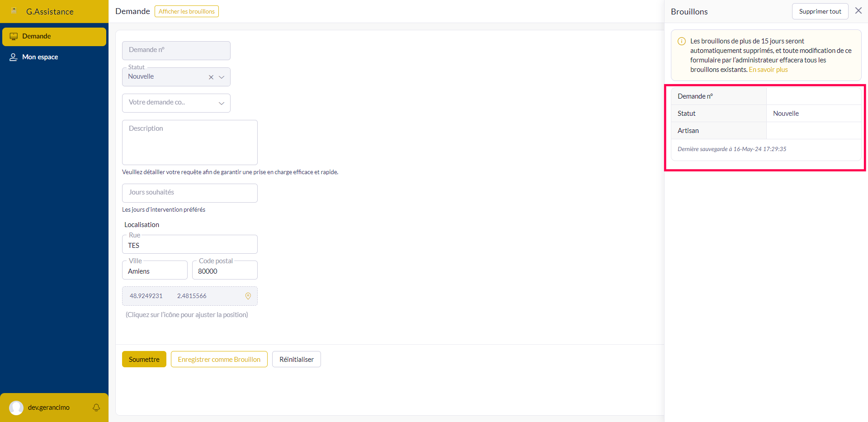868x422 pixels.
Task: Click the info icon in drafts notice
Action: pyautogui.click(x=682, y=41)
